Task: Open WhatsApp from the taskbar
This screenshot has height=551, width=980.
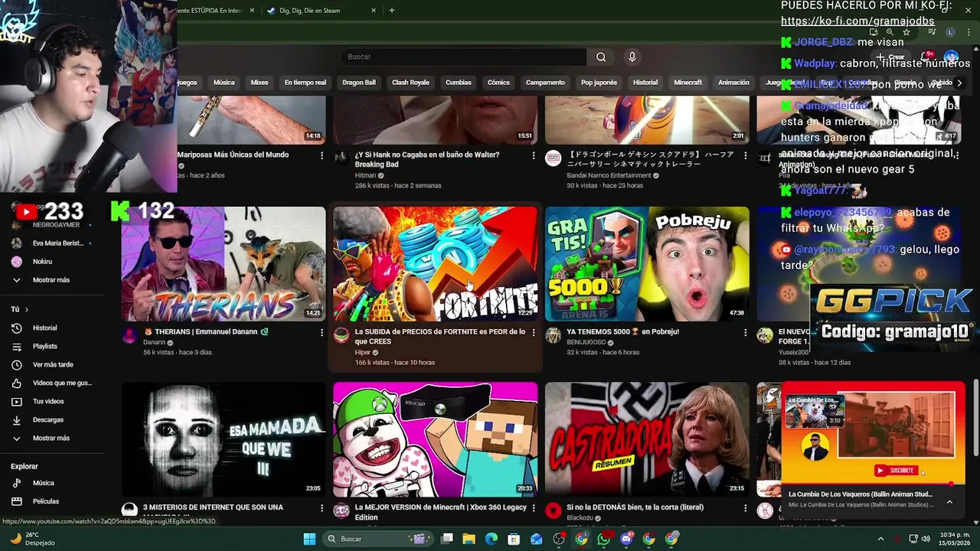Action: click(604, 539)
